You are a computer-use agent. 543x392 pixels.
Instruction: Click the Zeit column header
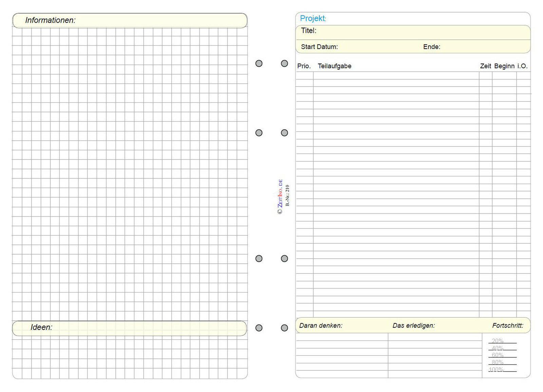click(x=485, y=66)
